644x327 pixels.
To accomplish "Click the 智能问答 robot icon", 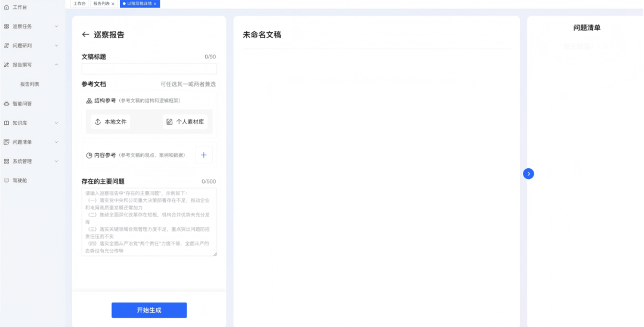I will tap(7, 104).
